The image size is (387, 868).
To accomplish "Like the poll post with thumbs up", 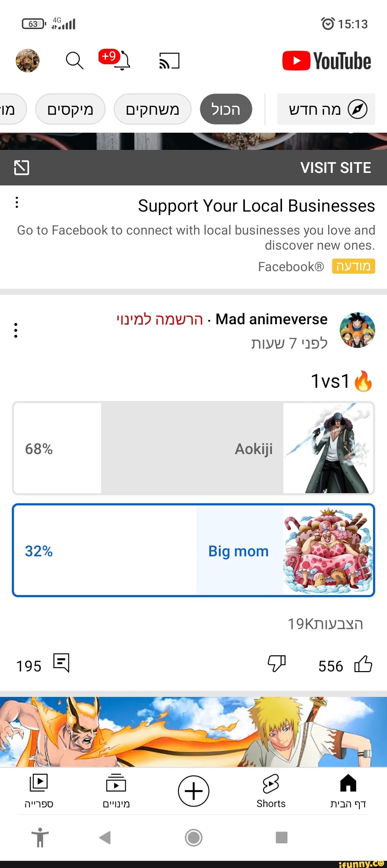I will (x=363, y=664).
